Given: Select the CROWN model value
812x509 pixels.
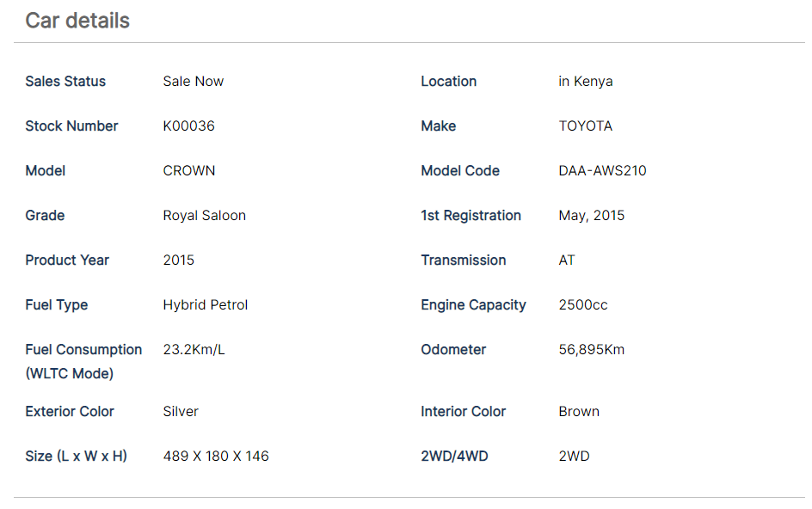Looking at the screenshot, I should click(x=188, y=171).
